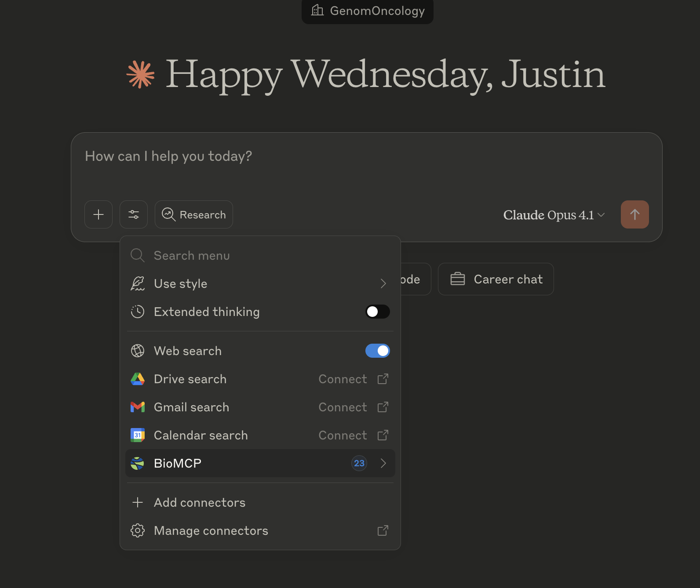Open the Claude Opus 4.1 model selector
The width and height of the screenshot is (700, 588).
pyautogui.click(x=554, y=215)
